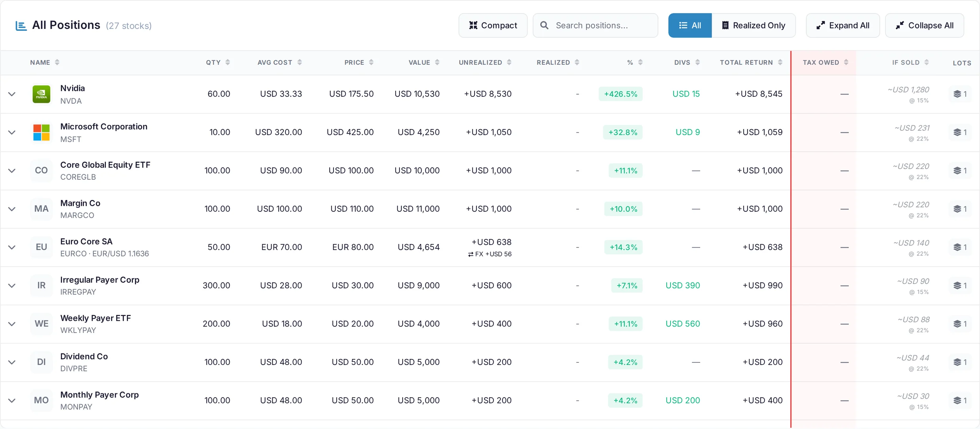Expand the Dividend Co row
The height and width of the screenshot is (429, 980).
(12, 362)
